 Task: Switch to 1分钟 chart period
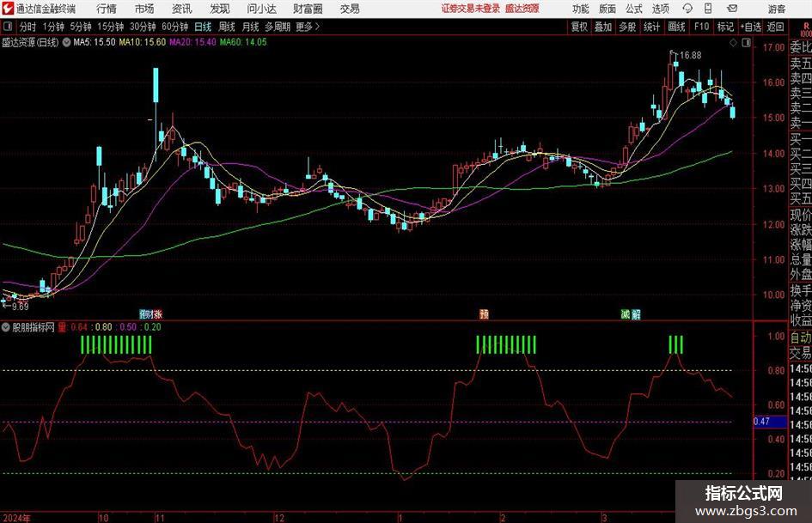[x=52, y=27]
